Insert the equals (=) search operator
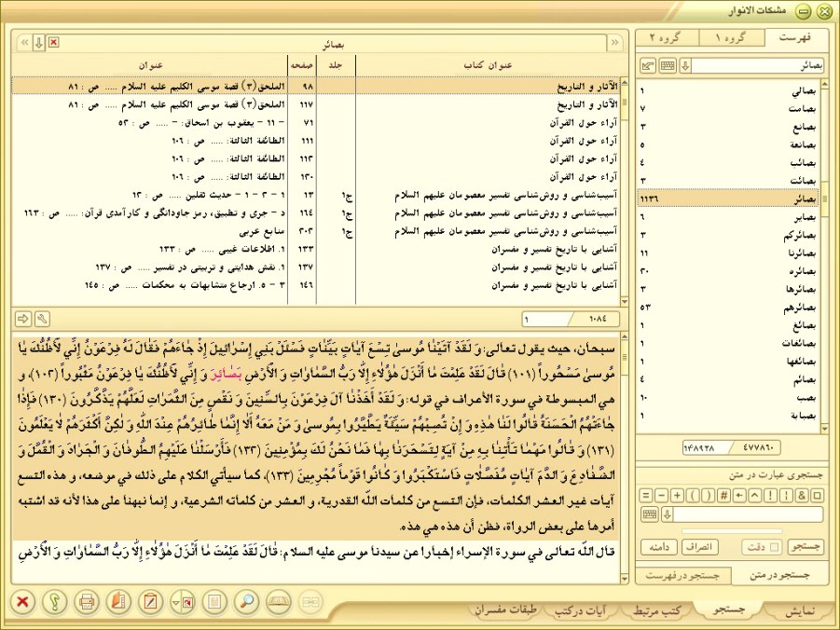Screen dimensions: 840x630 pos(646,496)
